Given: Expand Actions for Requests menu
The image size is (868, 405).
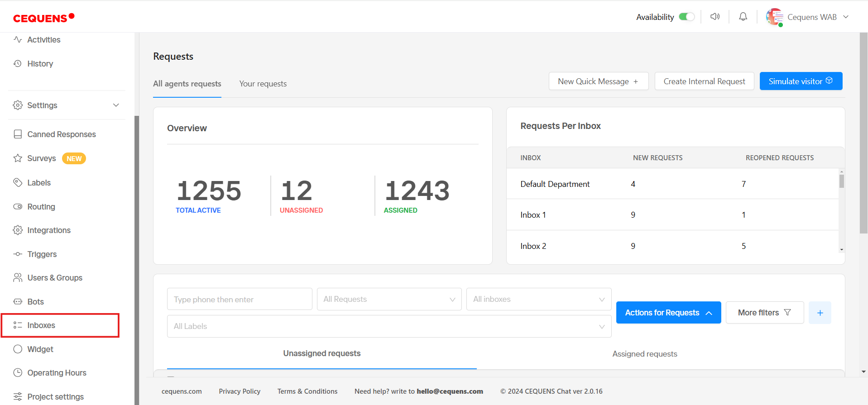Looking at the screenshot, I should 668,313.
